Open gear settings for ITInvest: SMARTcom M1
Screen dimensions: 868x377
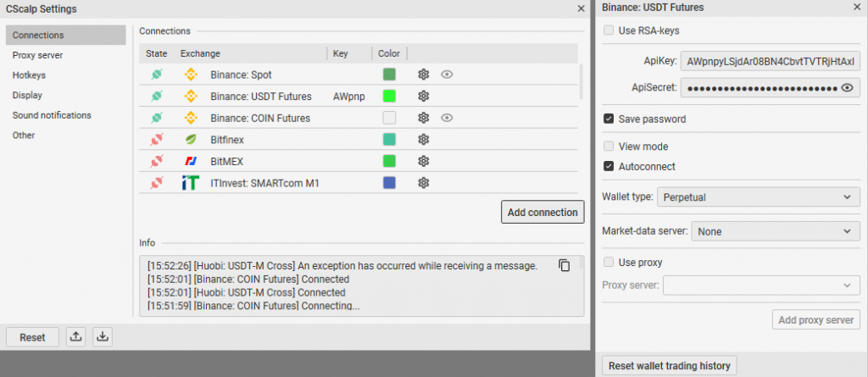(x=424, y=183)
